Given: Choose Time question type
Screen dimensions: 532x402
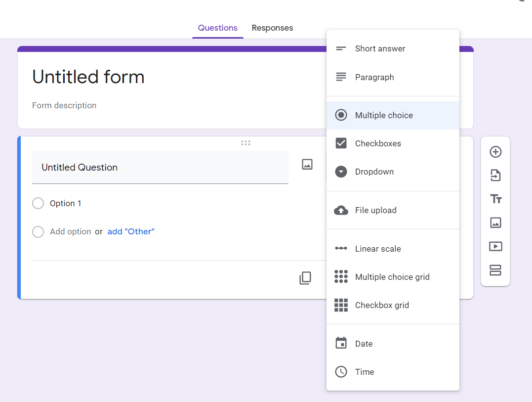Looking at the screenshot, I should 393,372.
